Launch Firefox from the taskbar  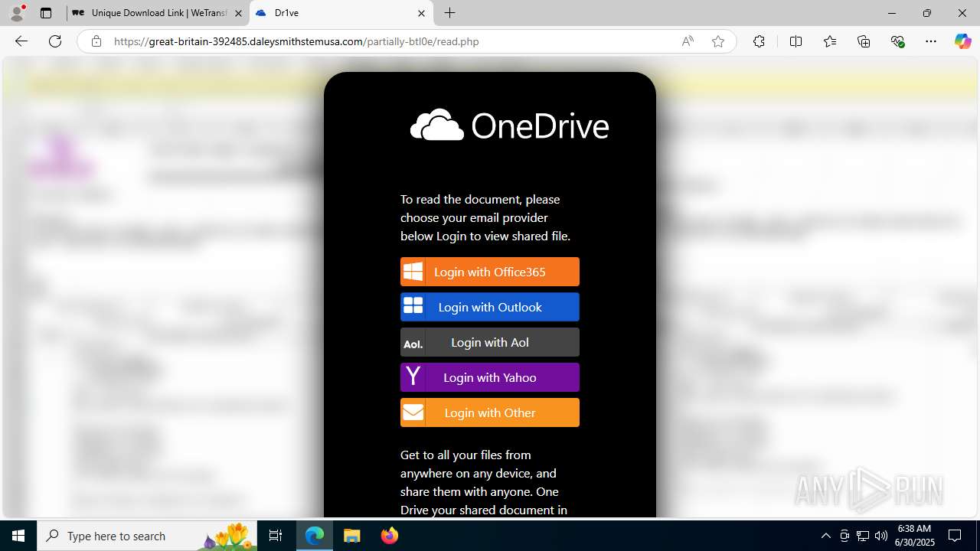tap(389, 536)
